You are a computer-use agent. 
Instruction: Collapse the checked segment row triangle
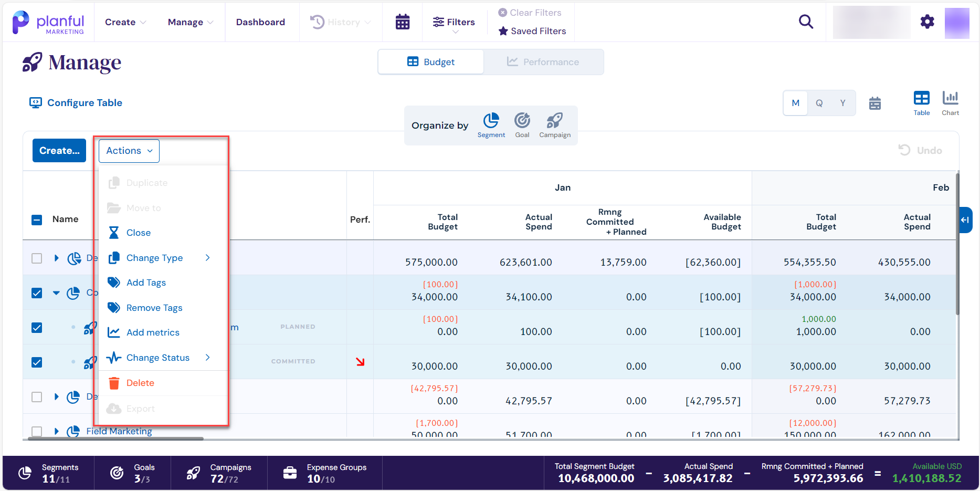click(56, 293)
